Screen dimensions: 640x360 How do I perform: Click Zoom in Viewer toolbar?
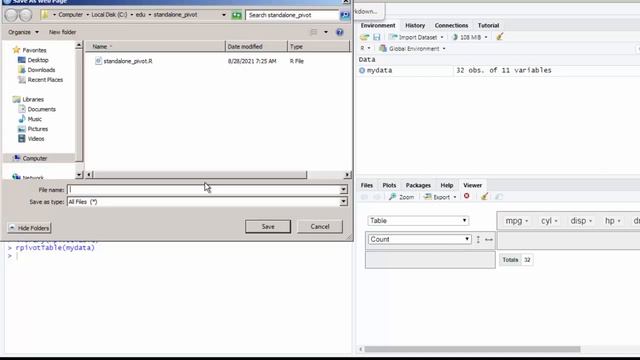[x=401, y=197]
